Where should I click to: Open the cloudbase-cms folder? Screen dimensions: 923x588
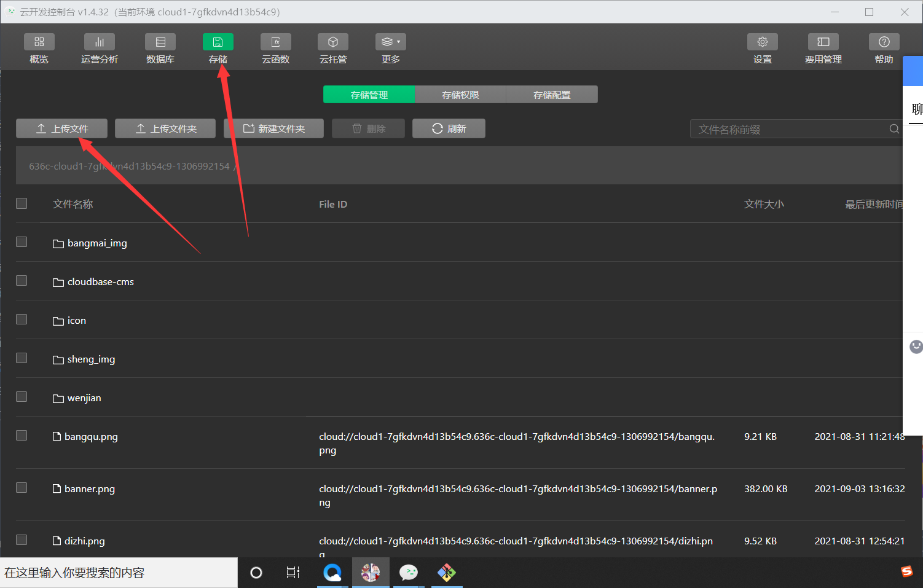click(101, 282)
